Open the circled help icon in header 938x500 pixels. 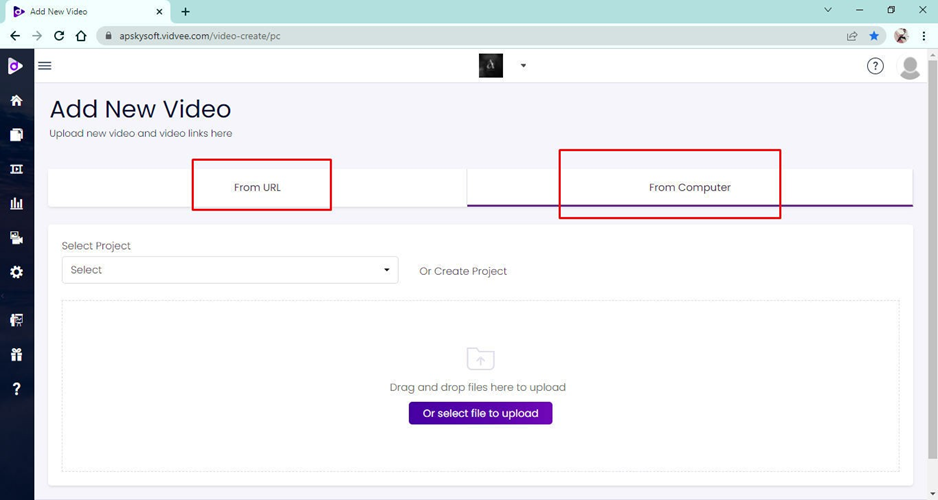875,66
